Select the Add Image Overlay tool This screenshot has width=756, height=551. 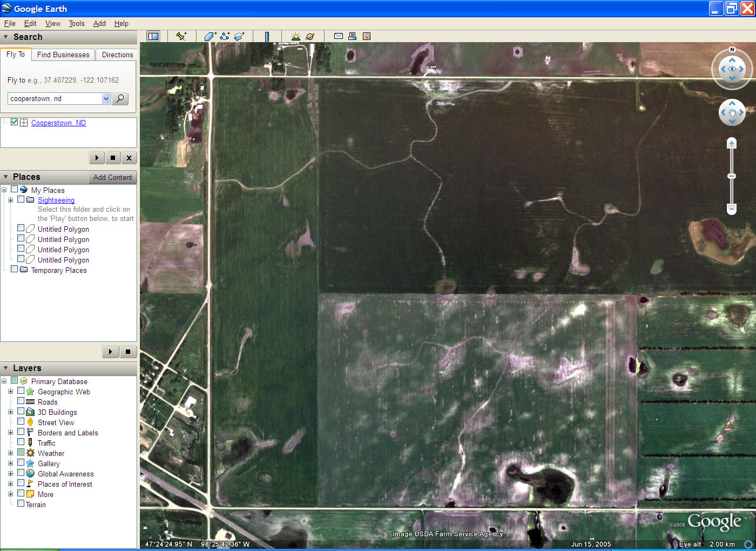pyautogui.click(x=239, y=36)
